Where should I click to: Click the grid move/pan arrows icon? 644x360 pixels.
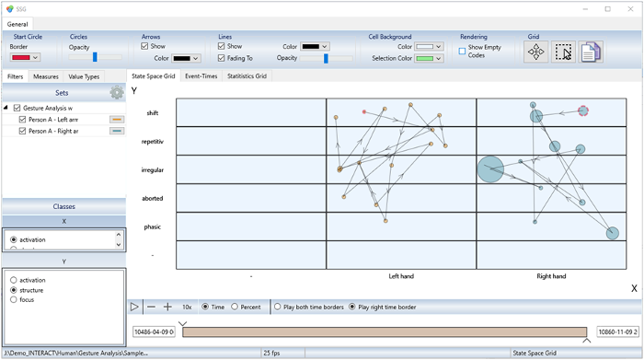click(535, 52)
